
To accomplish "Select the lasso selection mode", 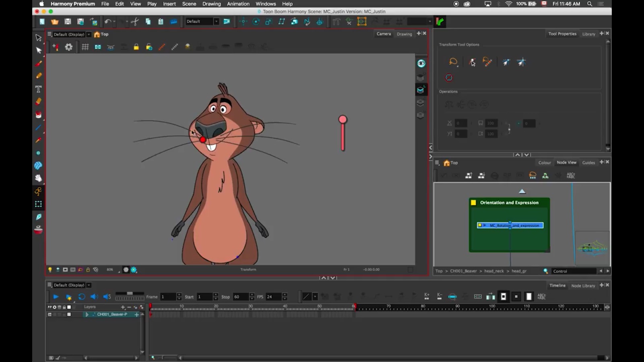I will [453, 62].
